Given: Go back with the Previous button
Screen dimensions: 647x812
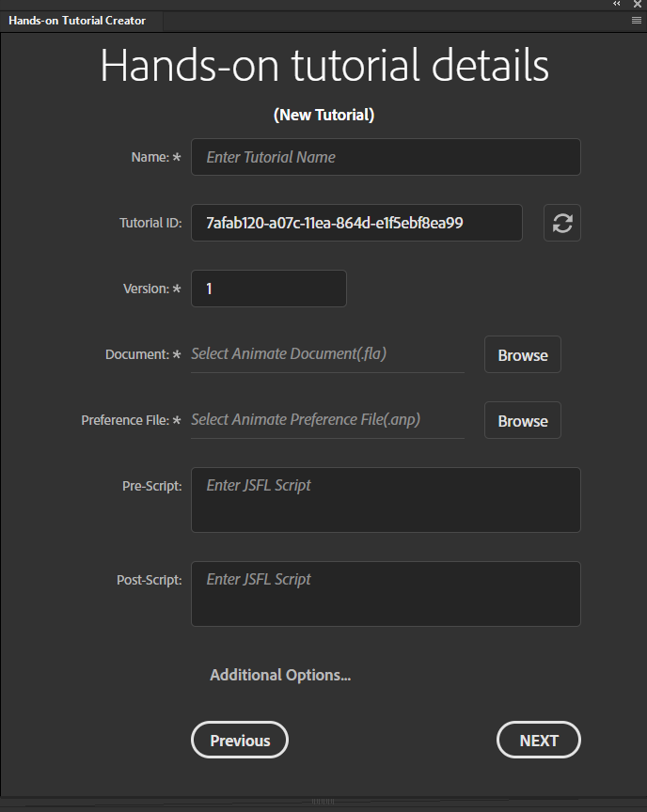Looking at the screenshot, I should click(240, 741).
